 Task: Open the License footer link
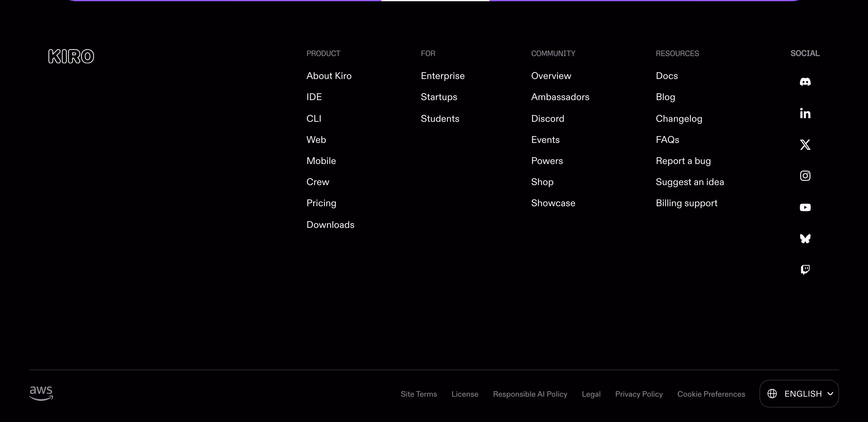coord(465,394)
